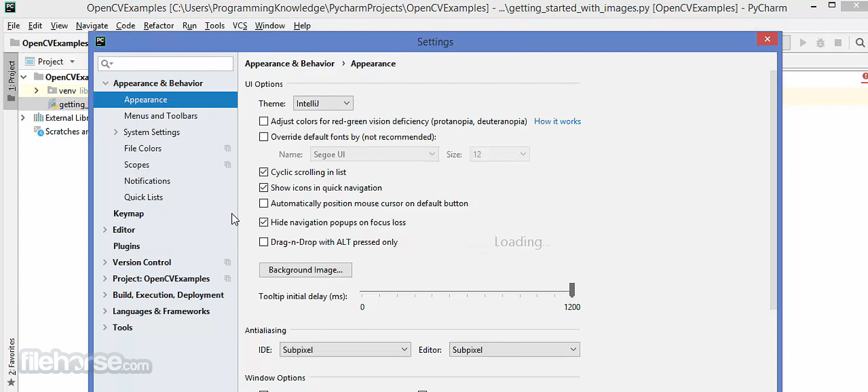Select Menus and Toolbars settings page
The image size is (868, 392).
pyautogui.click(x=160, y=116)
